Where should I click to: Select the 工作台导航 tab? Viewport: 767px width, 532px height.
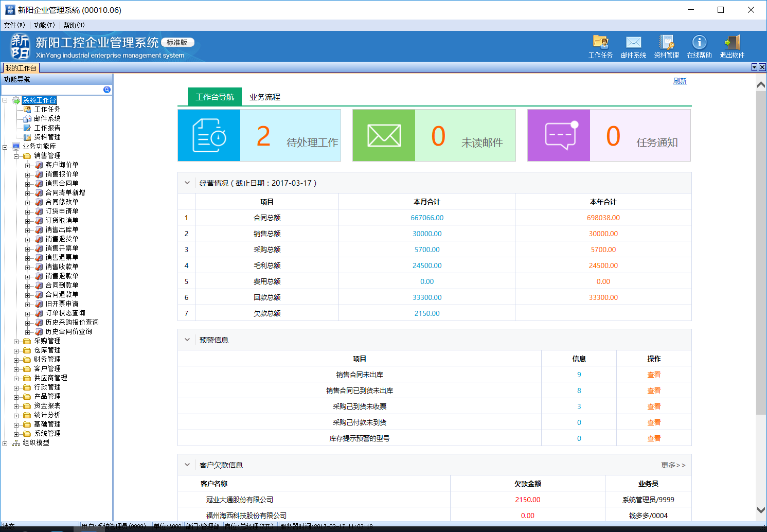215,97
